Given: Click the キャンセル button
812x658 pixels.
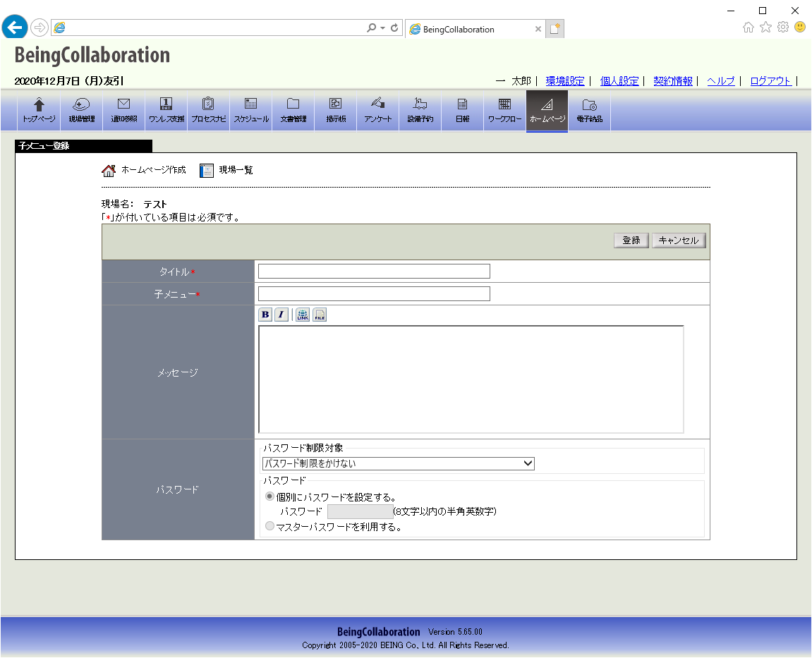Looking at the screenshot, I should [x=679, y=240].
